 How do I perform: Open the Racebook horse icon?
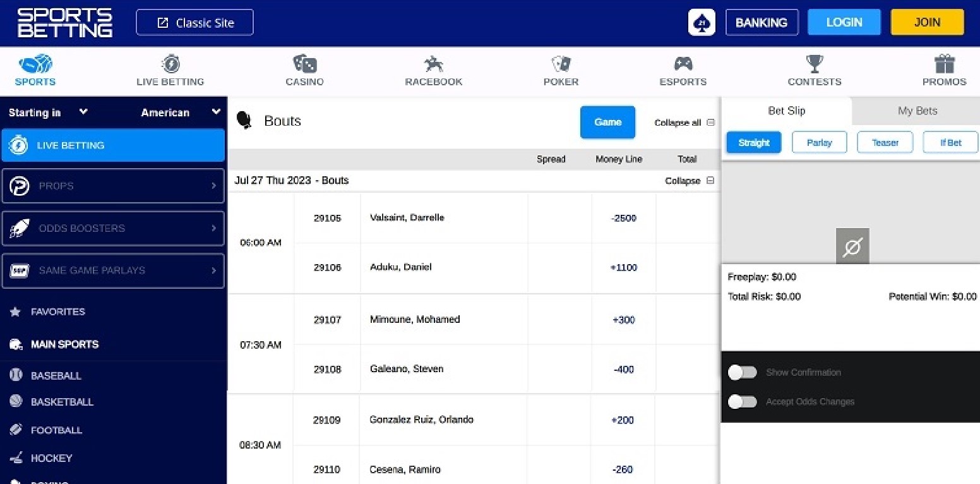tap(433, 64)
